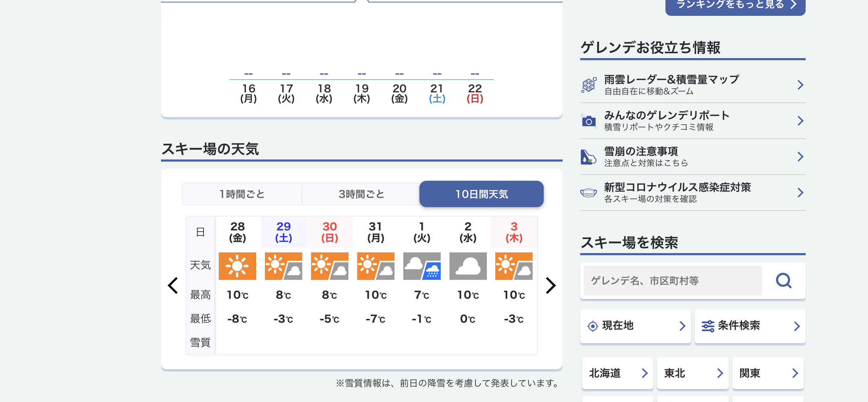The height and width of the screenshot is (402, 868).
Task: Open the 関東 region list
Action: 768,373
